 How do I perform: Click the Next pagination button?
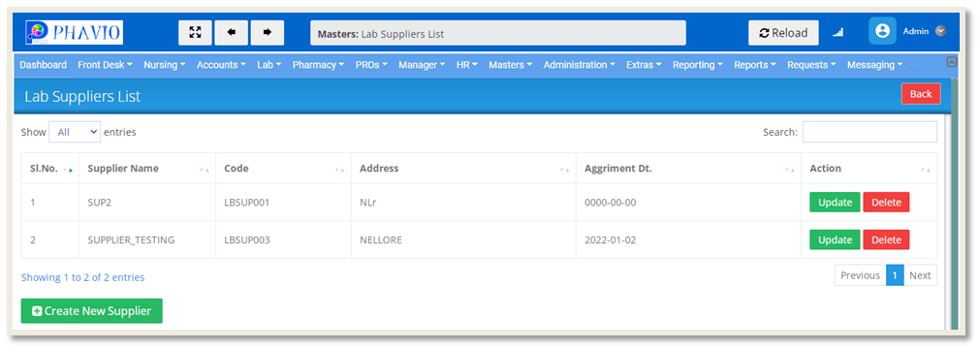pos(920,275)
